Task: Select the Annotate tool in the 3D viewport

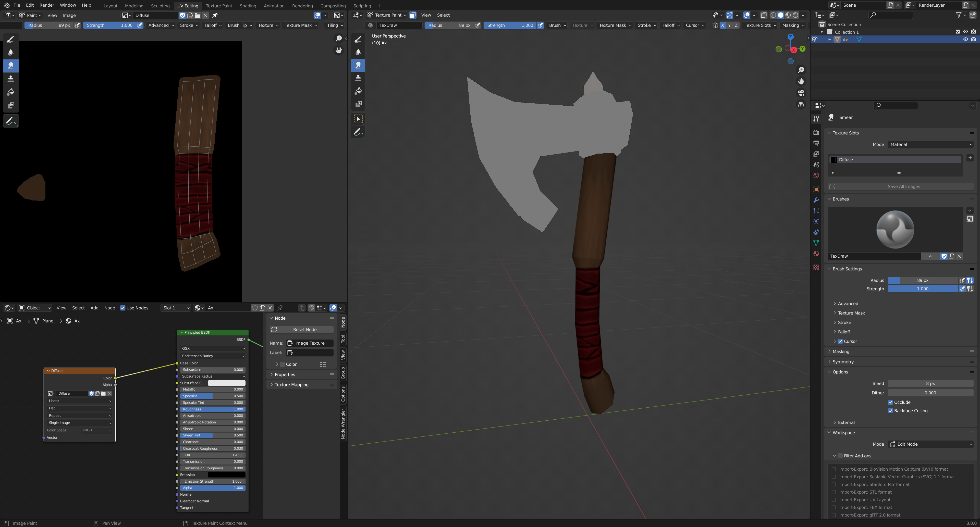Action: pyautogui.click(x=358, y=132)
